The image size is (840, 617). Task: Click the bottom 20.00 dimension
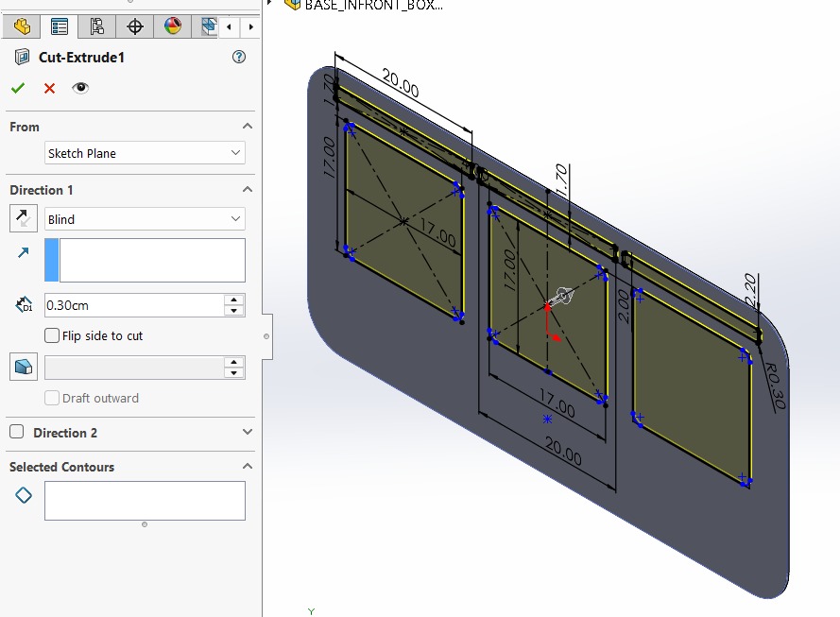(563, 451)
